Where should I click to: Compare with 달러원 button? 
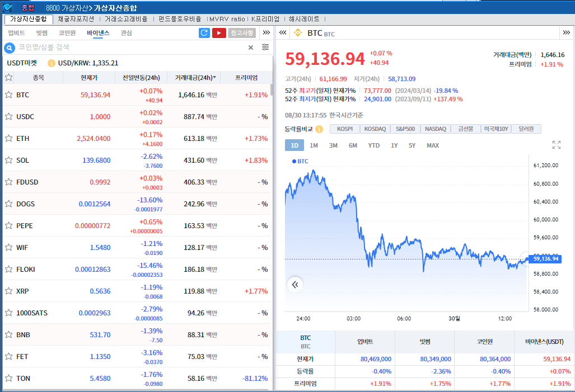pyautogui.click(x=526, y=129)
